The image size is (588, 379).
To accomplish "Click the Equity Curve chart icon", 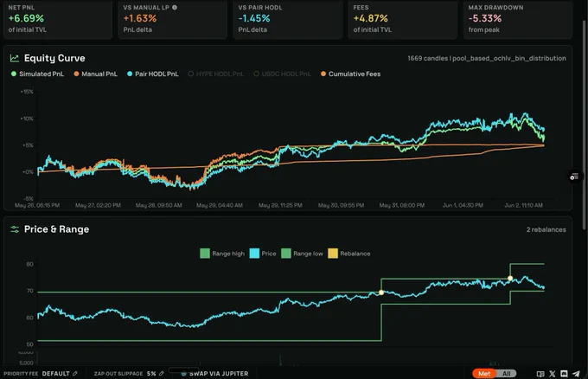I will coord(14,58).
